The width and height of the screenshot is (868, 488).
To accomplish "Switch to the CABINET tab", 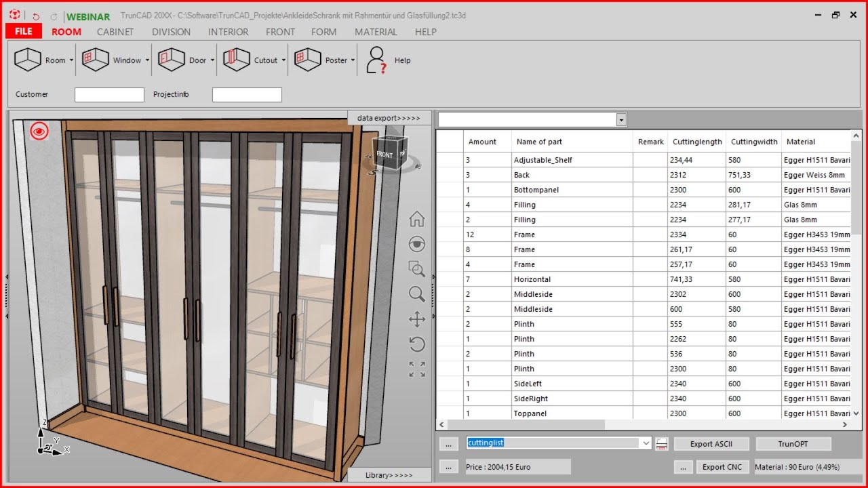I will click(x=115, y=32).
